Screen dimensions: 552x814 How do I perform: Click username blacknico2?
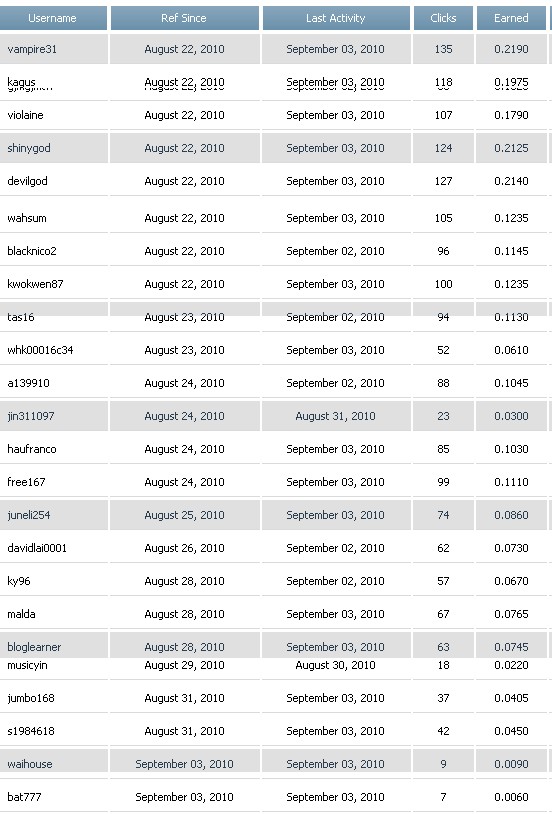(32, 251)
